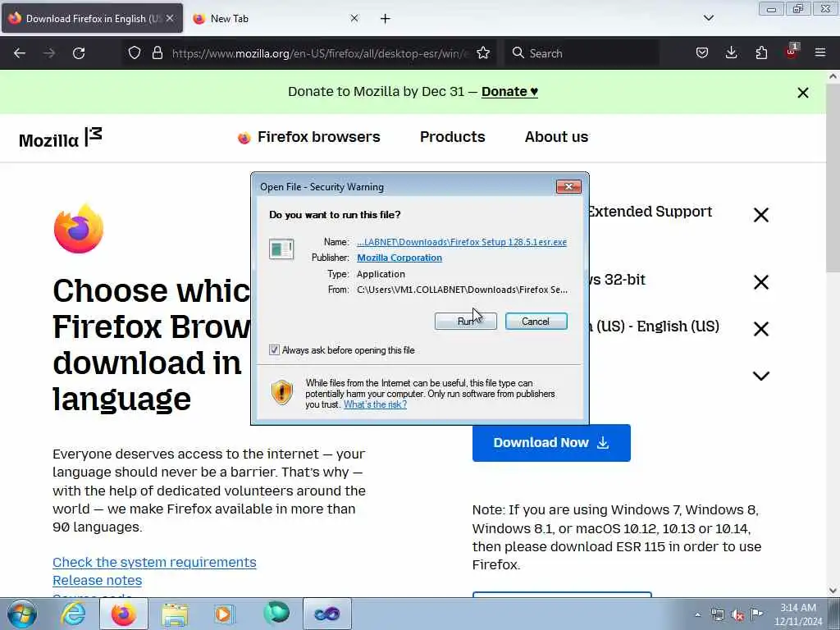The width and height of the screenshot is (840, 630).
Task: Click the Download Now button
Action: point(551,443)
